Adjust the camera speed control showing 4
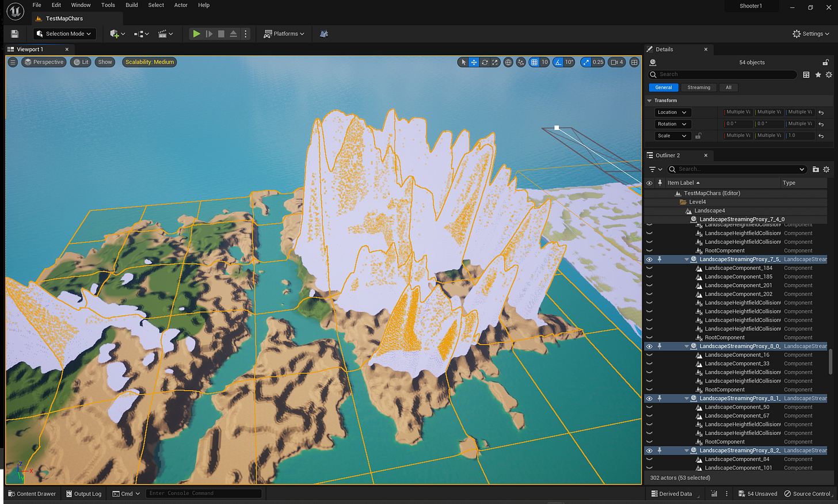The height and width of the screenshot is (504, 838). tap(616, 62)
